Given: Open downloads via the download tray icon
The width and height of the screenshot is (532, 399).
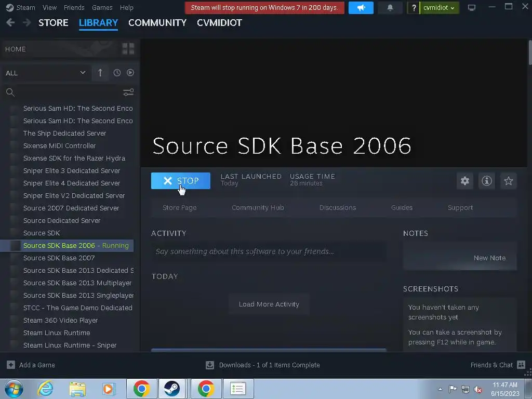Looking at the screenshot, I should (210, 365).
